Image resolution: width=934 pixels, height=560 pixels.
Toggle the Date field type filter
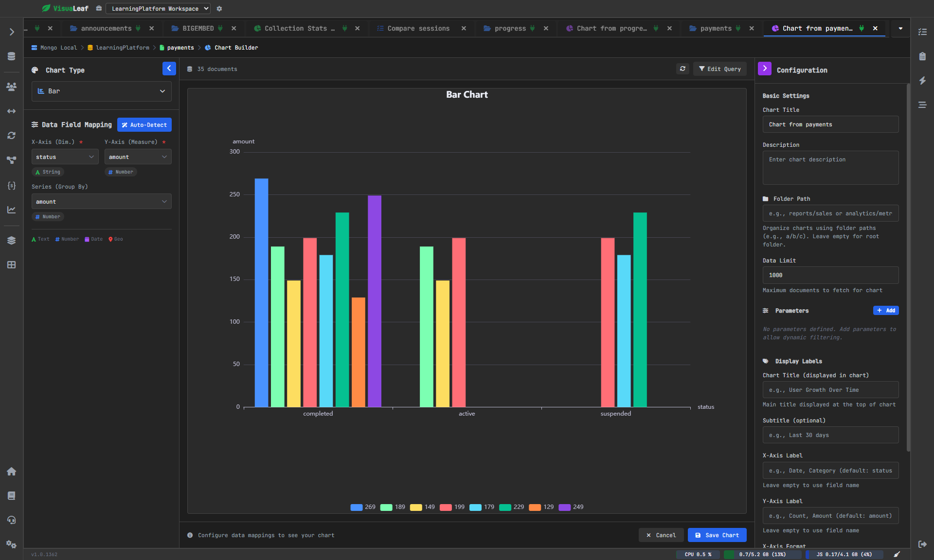coord(93,239)
